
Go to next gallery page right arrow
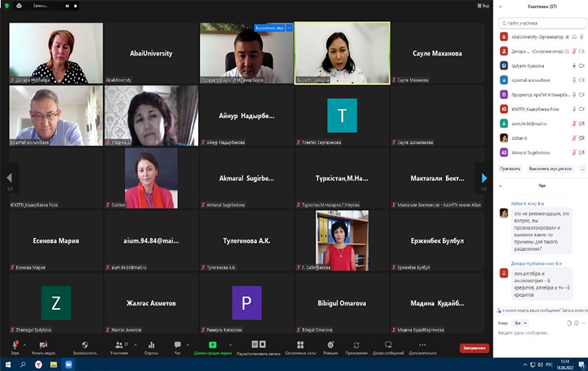[x=484, y=178]
